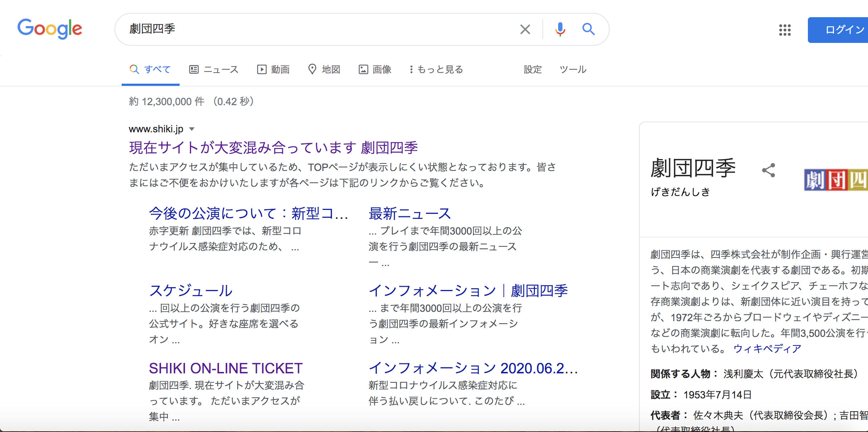Click the 劇団四季 logo thumbnail

[836, 180]
